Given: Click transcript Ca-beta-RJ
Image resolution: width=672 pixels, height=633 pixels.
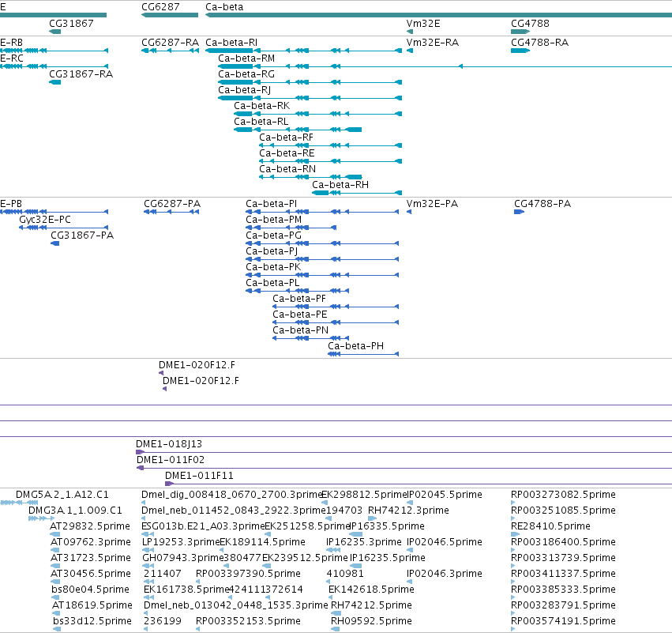Looking at the screenshot, I should point(244,90).
